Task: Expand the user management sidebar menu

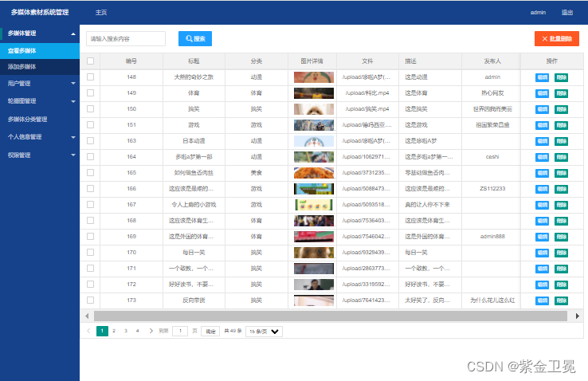Action: [40, 83]
